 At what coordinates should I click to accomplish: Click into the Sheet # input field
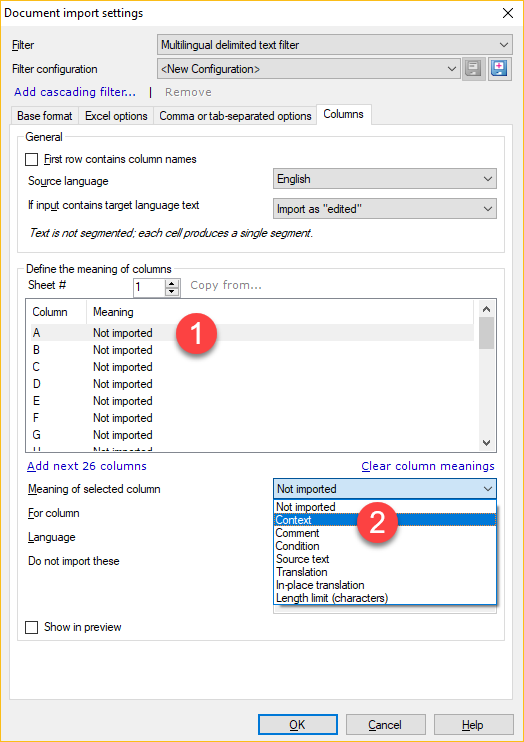[x=150, y=287]
